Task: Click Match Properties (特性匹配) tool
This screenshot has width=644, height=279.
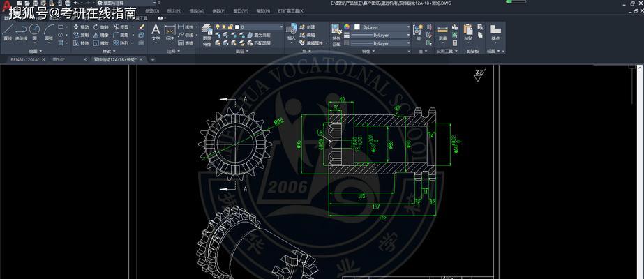Action: pos(336,35)
